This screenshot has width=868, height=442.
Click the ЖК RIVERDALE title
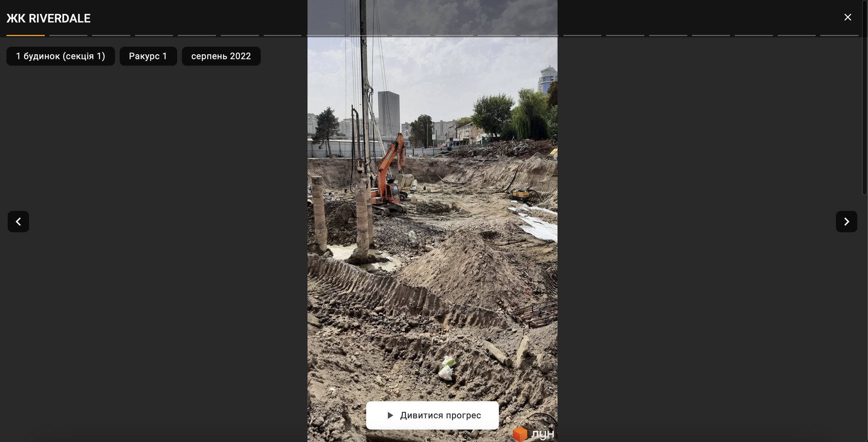coord(48,19)
